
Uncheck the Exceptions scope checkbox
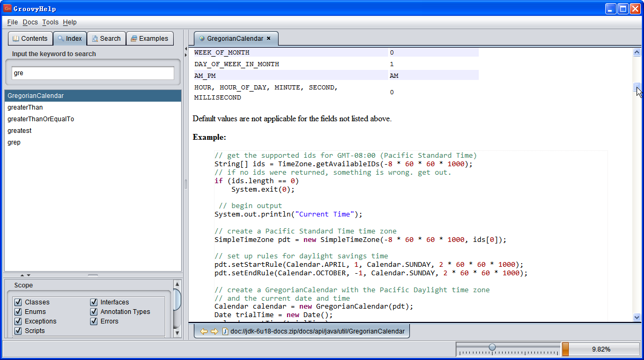tap(18, 321)
